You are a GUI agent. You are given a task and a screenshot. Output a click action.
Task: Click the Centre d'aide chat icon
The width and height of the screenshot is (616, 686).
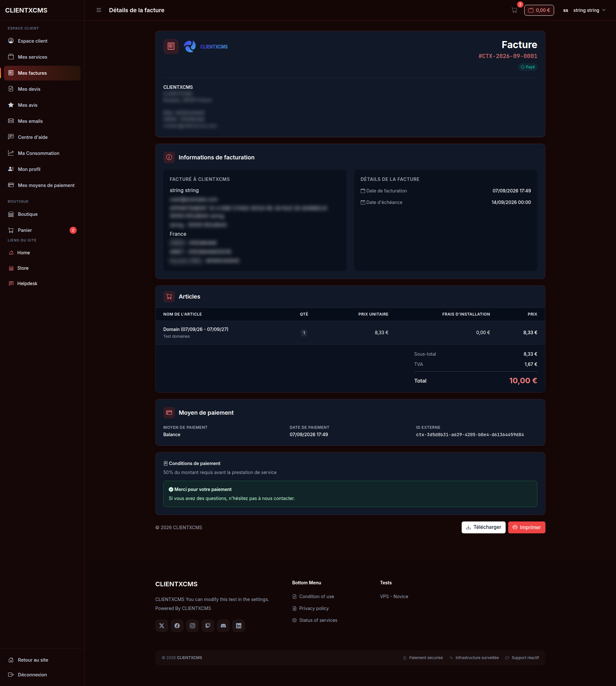coord(11,137)
